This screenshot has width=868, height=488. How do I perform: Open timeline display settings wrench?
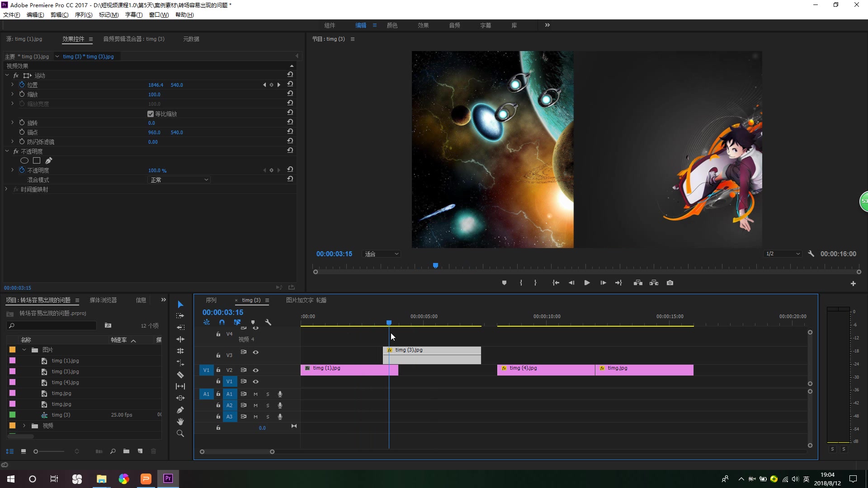(268, 323)
